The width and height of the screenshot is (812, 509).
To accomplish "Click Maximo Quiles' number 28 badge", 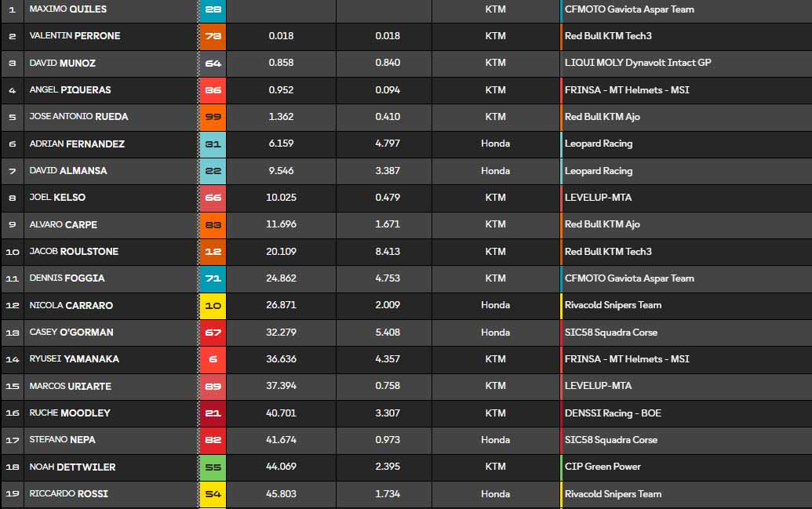I will [x=212, y=9].
